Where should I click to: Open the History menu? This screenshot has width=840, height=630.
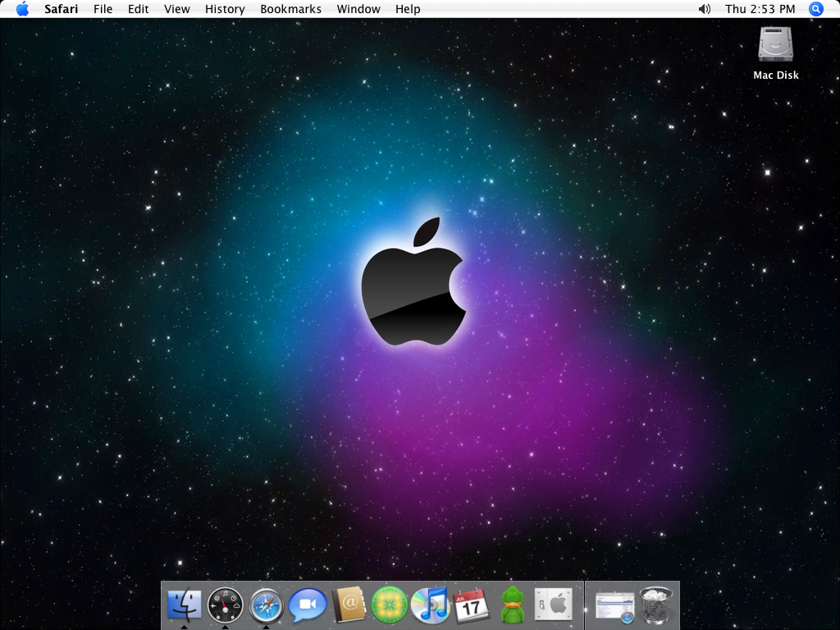point(225,9)
